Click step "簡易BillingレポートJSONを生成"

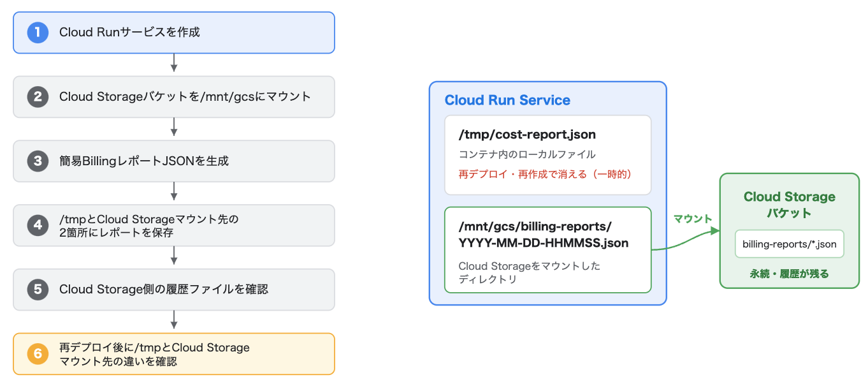tap(174, 161)
